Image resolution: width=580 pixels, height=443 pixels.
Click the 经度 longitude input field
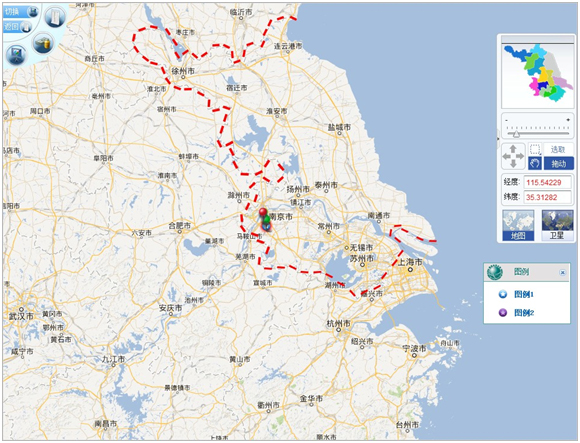pyautogui.click(x=547, y=182)
